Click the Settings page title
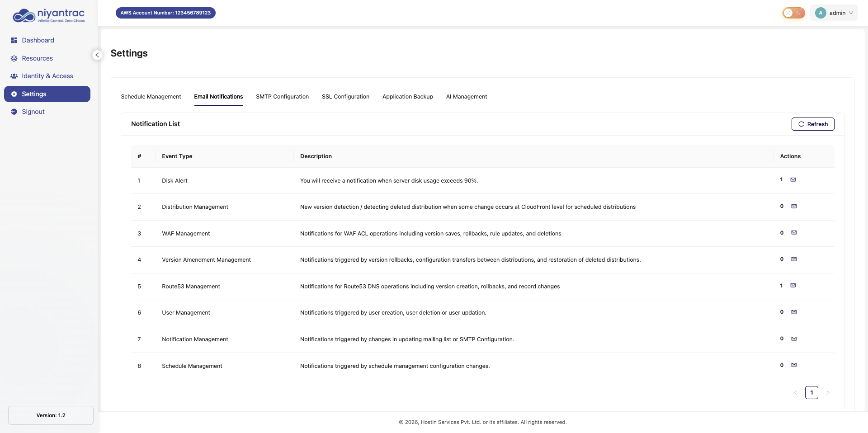The width and height of the screenshot is (868, 433). pos(129,53)
